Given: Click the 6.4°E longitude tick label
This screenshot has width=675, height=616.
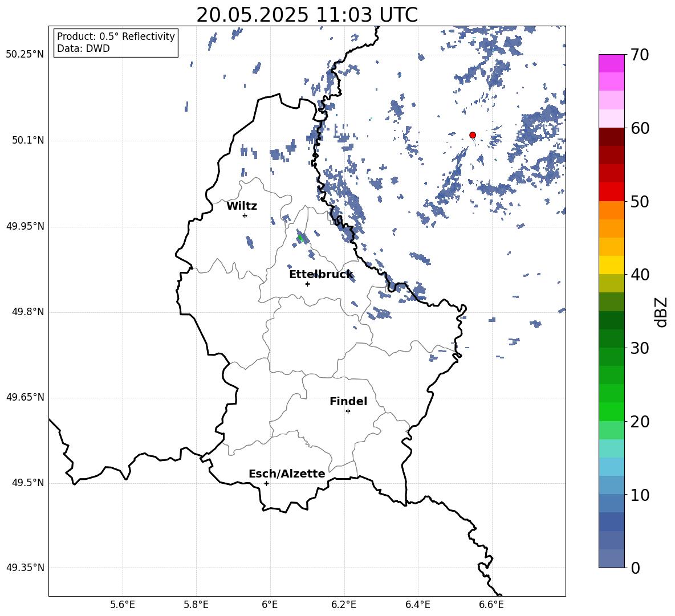Looking at the screenshot, I should [417, 605].
